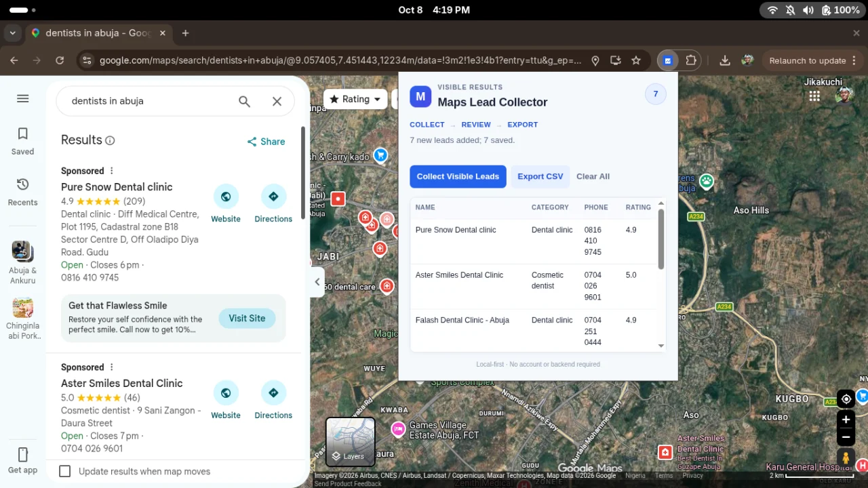Click the Visit Site ad button
868x488 pixels.
coord(247,319)
